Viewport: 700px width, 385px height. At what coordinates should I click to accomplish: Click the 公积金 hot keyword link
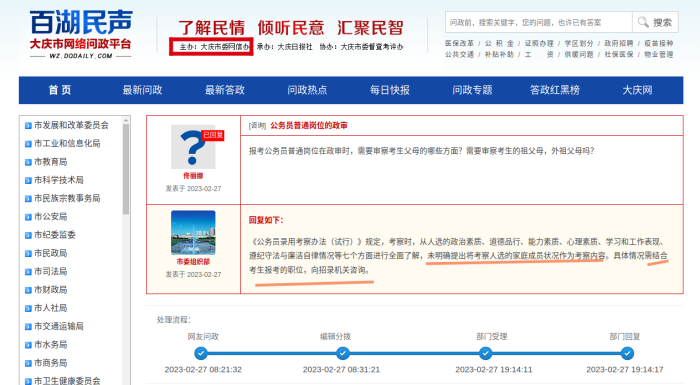tap(499, 43)
